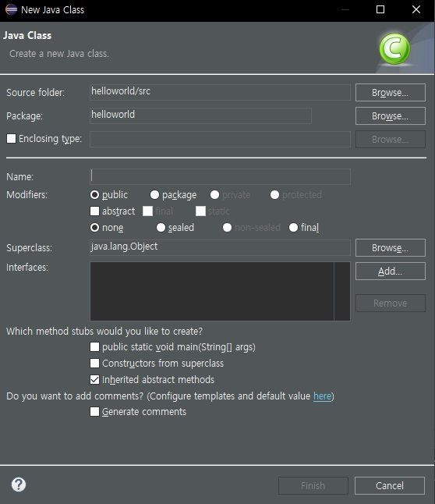Check the abstract modifier checkbox
The height and width of the screenshot is (504, 435).
[95, 211]
